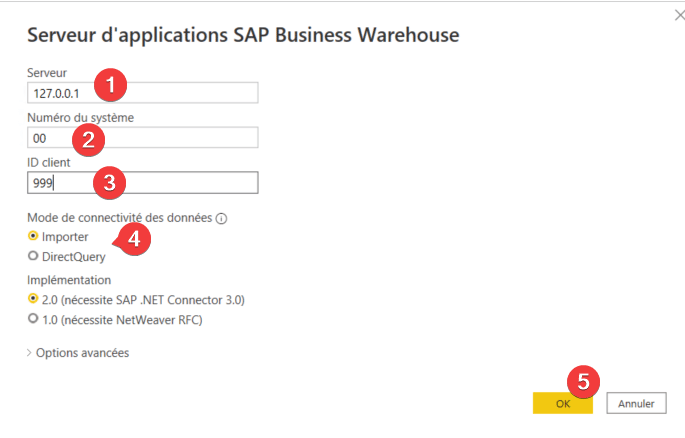Click the ID client text field
The image size is (685, 438).
pos(142,183)
